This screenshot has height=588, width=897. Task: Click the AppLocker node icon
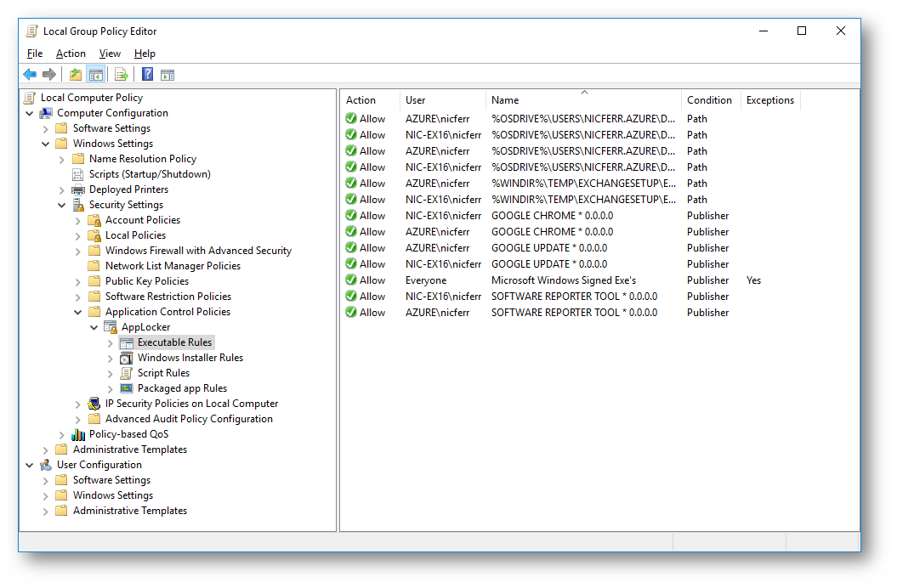[x=111, y=327]
